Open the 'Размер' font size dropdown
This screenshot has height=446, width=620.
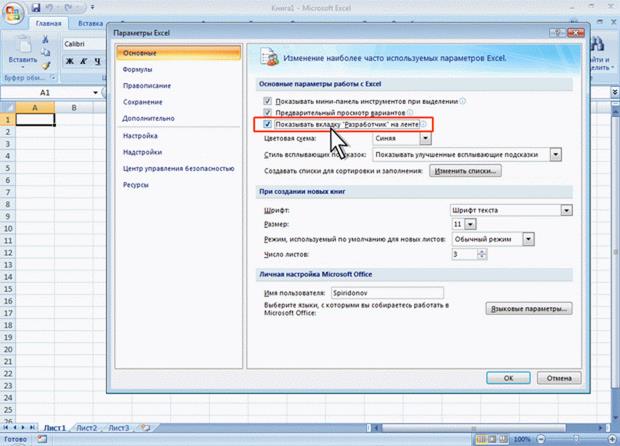[471, 225]
